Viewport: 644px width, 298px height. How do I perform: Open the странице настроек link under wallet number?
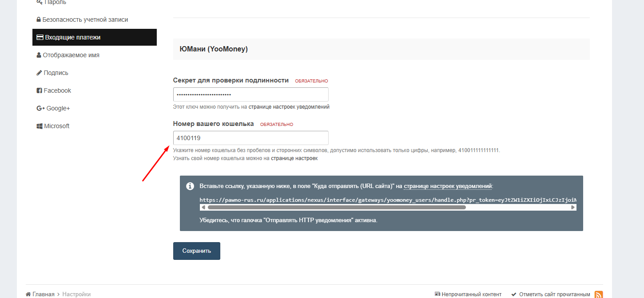pyautogui.click(x=294, y=158)
